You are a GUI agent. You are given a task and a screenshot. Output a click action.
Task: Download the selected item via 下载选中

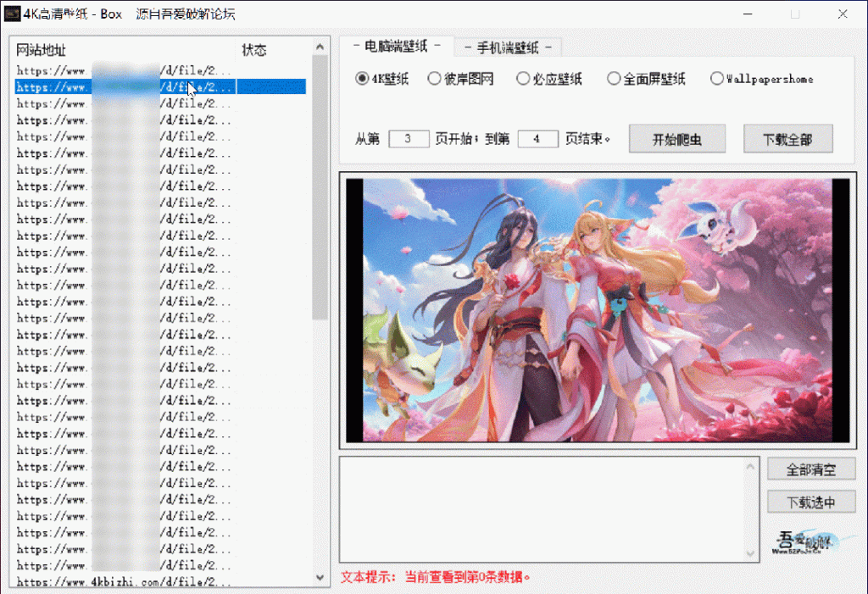pos(811,502)
